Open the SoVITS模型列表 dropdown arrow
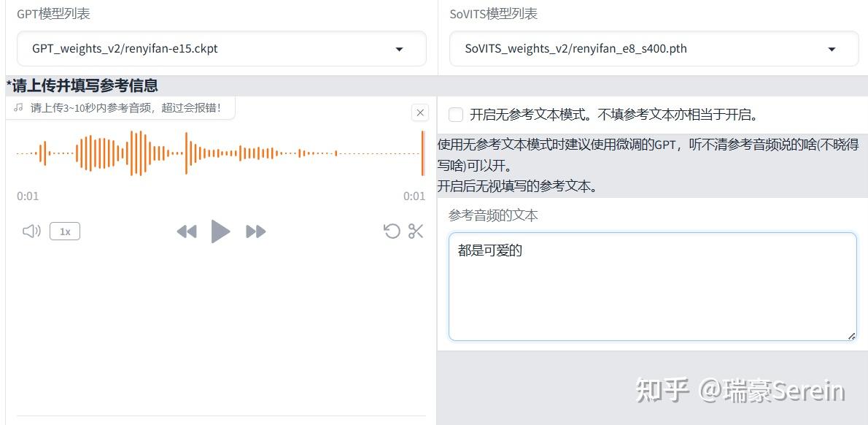 point(832,50)
